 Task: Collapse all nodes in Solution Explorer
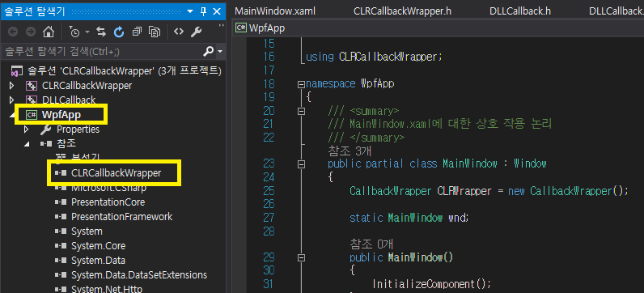click(137, 32)
